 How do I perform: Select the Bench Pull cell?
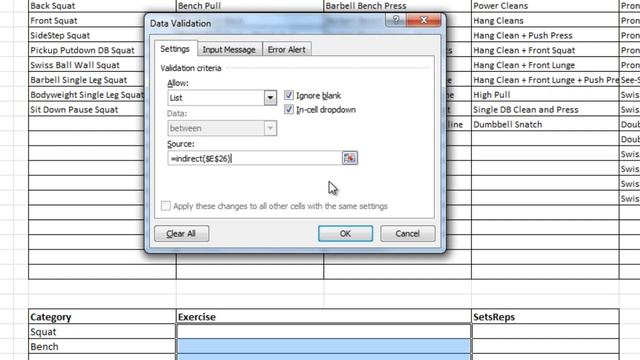pos(250,6)
